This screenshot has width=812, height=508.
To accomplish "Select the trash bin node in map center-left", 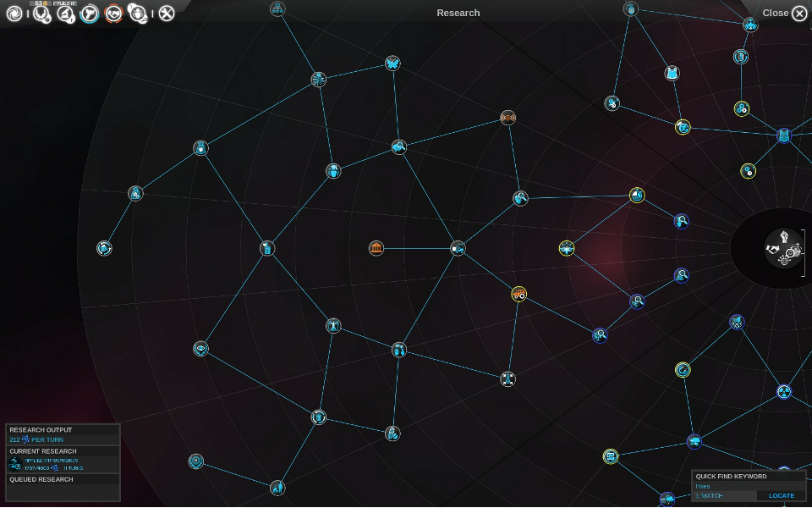I will click(x=267, y=248).
